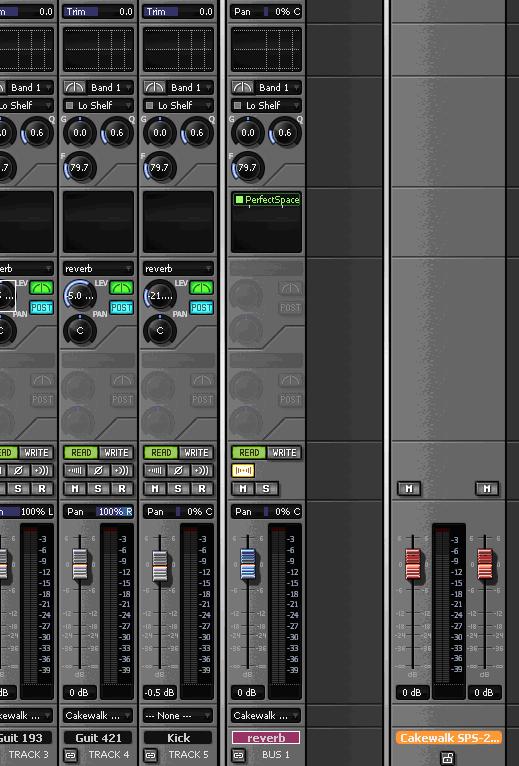Enable READ automation on Kick track
The width and height of the screenshot is (519, 766).
tap(161, 453)
